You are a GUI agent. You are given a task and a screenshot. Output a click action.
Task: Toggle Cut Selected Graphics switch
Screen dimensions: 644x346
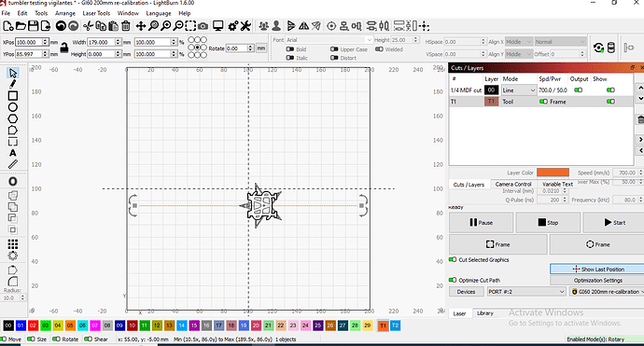pos(453,260)
